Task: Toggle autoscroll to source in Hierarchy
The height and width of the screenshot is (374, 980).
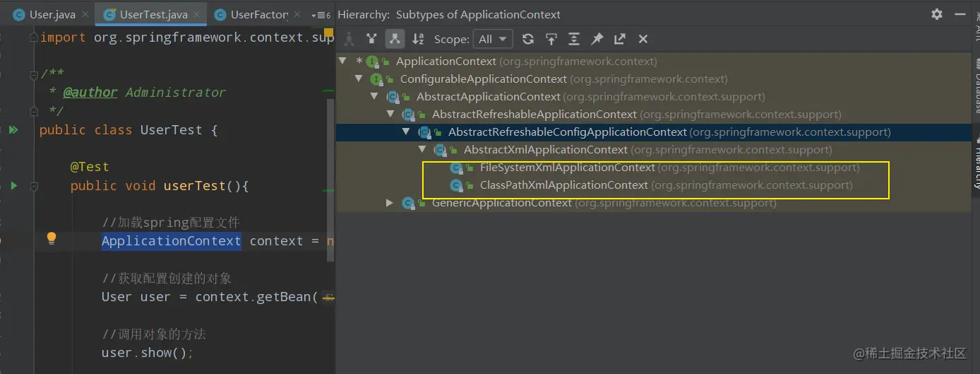Action: tap(551, 39)
